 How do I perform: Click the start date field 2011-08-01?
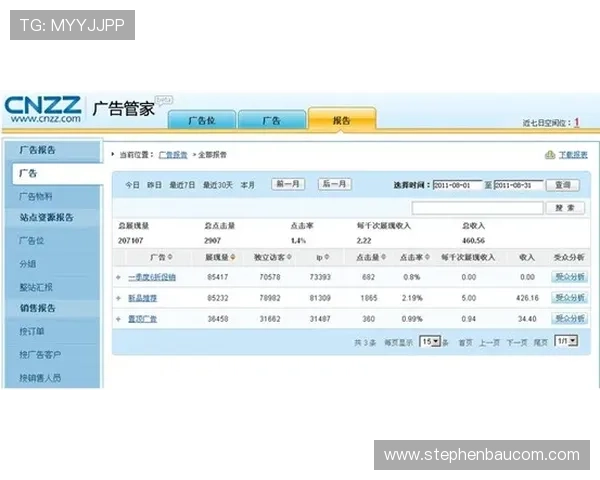458,185
